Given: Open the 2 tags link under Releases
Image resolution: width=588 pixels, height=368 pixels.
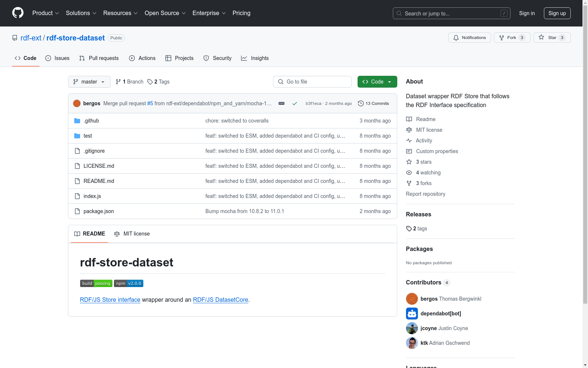Looking at the screenshot, I should click(417, 229).
